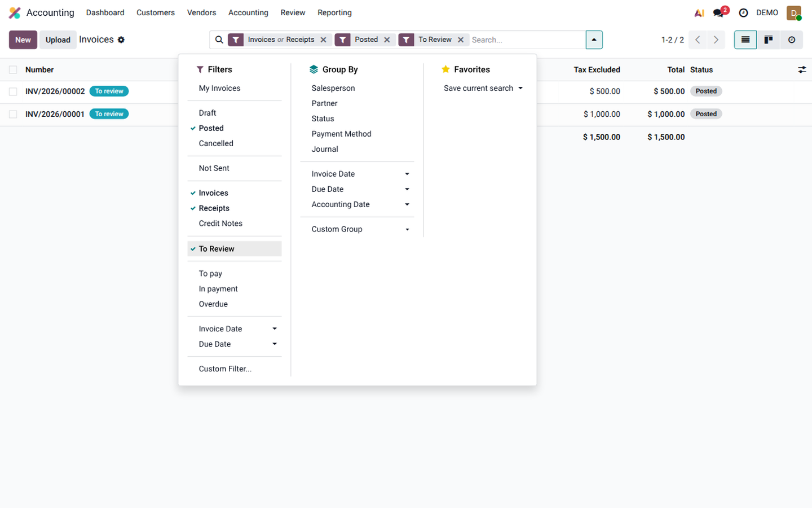
Task: Open Custom Filter... option
Action: click(234, 369)
